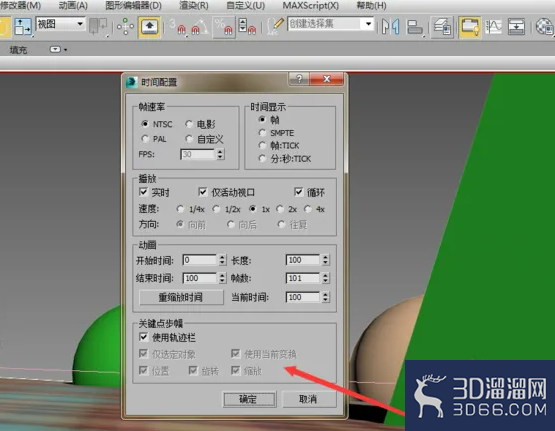
Task: Click the help question mark in dialog
Action: click(299, 79)
